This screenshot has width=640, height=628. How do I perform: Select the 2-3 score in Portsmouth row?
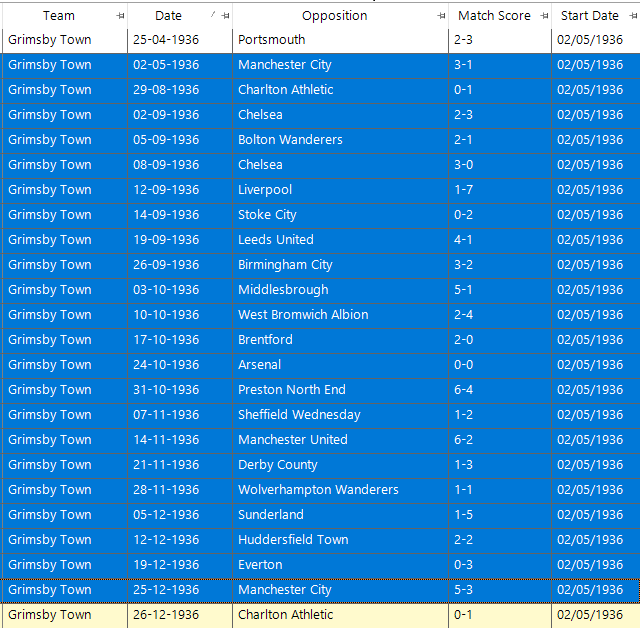point(500,40)
